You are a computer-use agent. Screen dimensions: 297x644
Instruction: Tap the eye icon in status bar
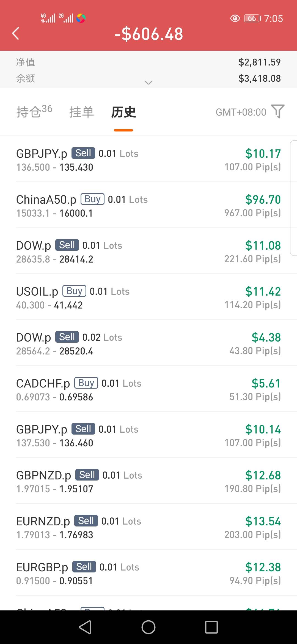(x=235, y=18)
